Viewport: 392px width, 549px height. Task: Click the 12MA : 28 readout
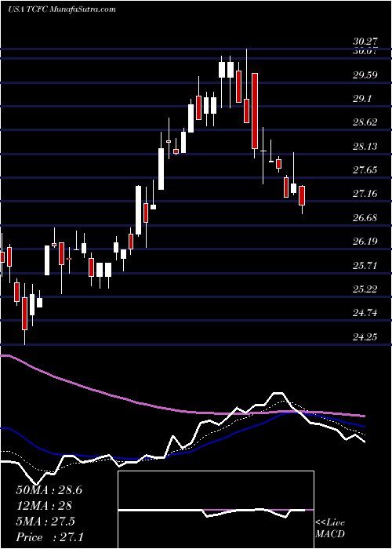pos(44,506)
